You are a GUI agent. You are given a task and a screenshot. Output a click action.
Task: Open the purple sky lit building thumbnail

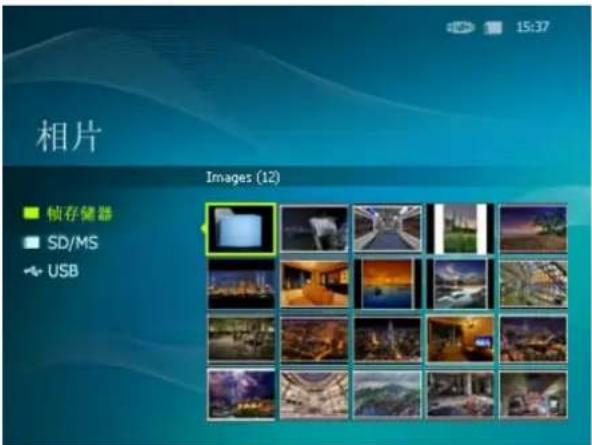pos(242,394)
